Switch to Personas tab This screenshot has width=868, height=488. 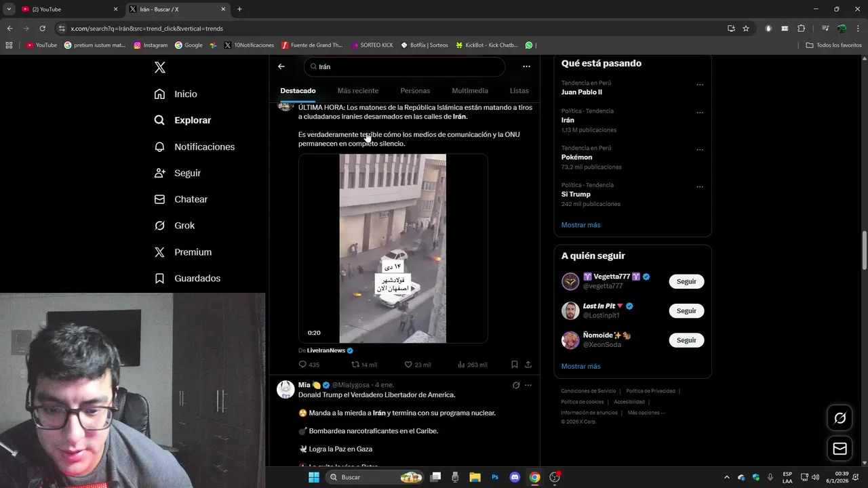point(415,91)
